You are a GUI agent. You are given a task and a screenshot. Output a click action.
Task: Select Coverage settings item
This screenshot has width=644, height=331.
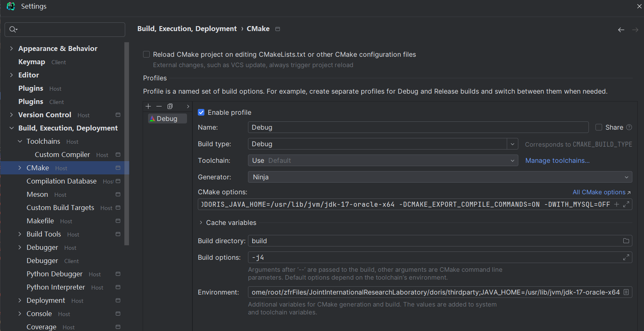pyautogui.click(x=41, y=327)
